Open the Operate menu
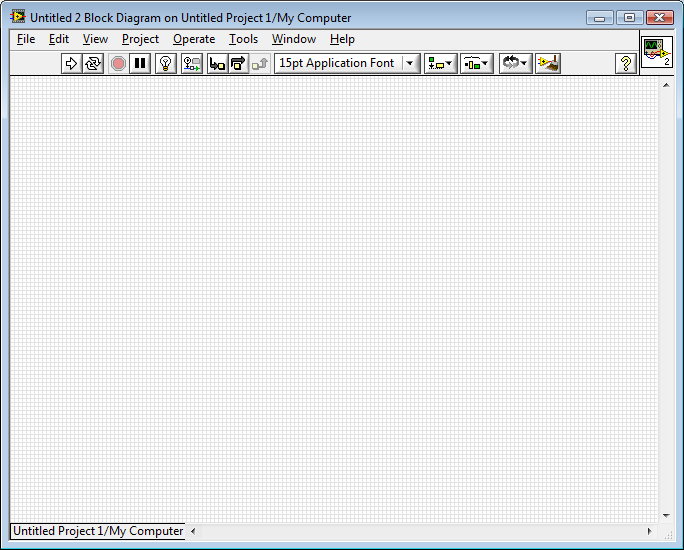The width and height of the screenshot is (684, 550). (194, 39)
